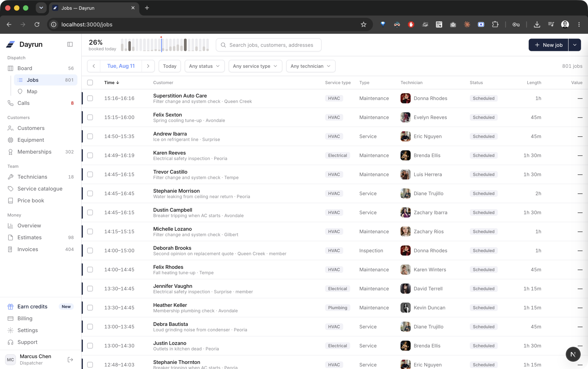Open the N floating assistant button
This screenshot has width=588, height=369.
pyautogui.click(x=573, y=354)
